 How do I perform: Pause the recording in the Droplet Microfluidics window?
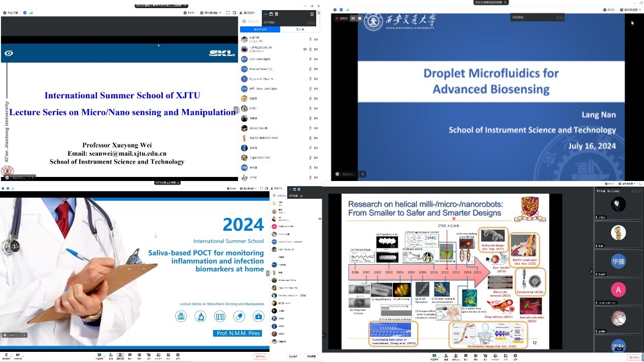353,18
